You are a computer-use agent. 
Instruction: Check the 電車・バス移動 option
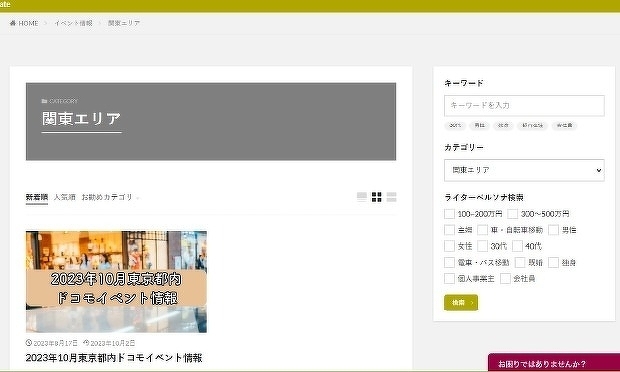coord(449,262)
